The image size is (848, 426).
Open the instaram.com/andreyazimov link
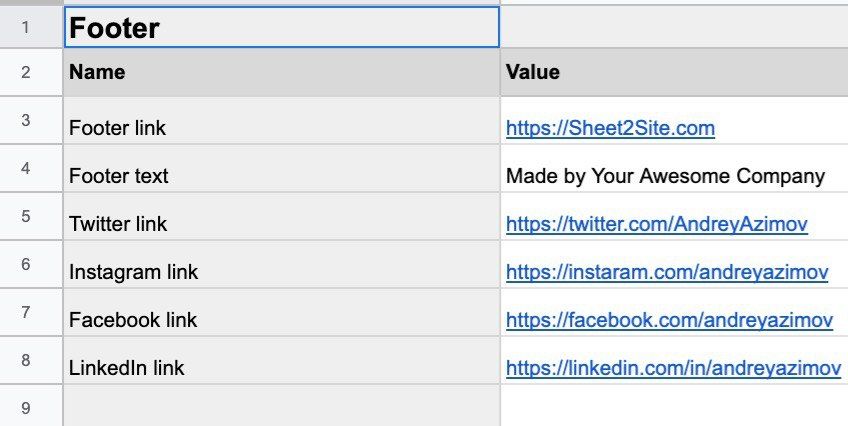pos(666,272)
